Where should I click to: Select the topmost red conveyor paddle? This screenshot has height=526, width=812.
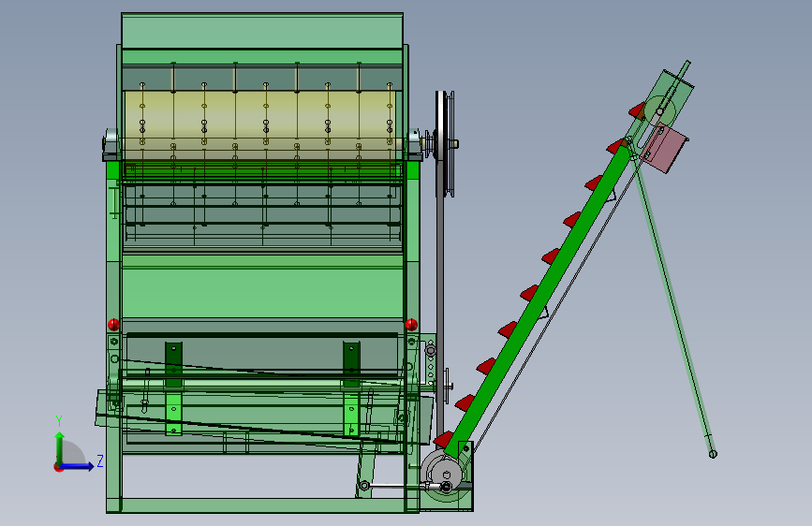637,110
